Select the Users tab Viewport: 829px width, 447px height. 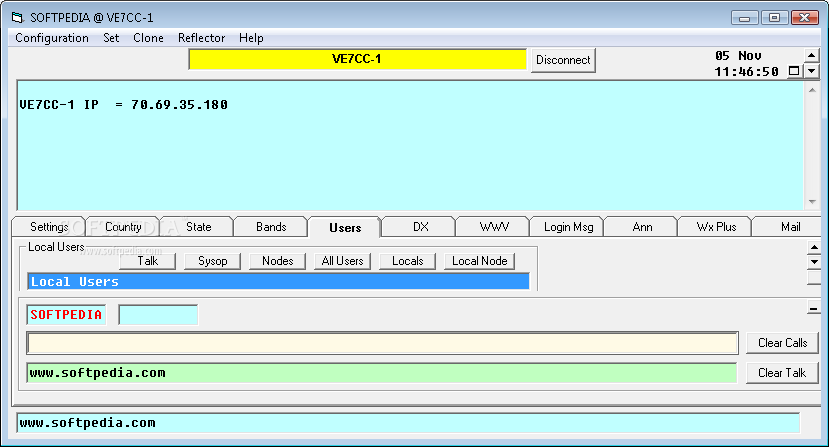click(345, 227)
